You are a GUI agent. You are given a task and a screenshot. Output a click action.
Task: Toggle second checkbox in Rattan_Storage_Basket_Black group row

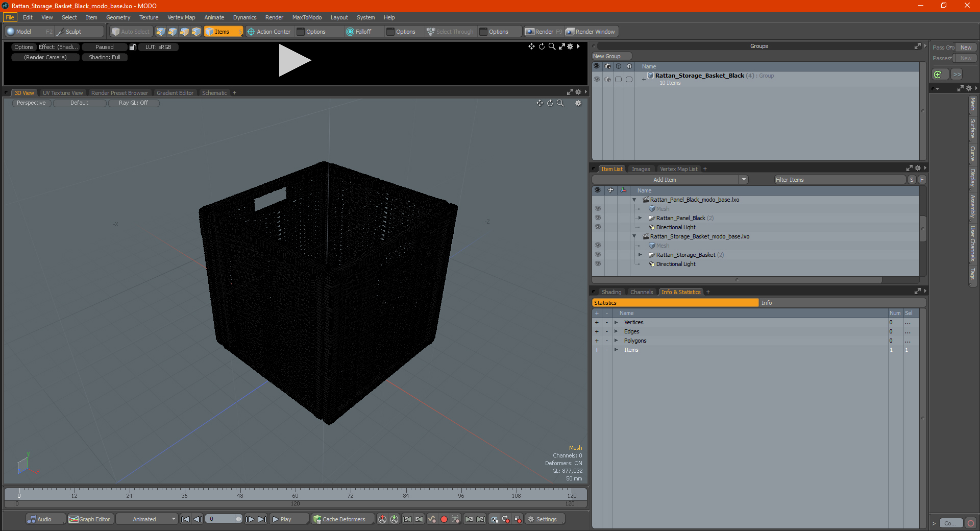(x=629, y=79)
